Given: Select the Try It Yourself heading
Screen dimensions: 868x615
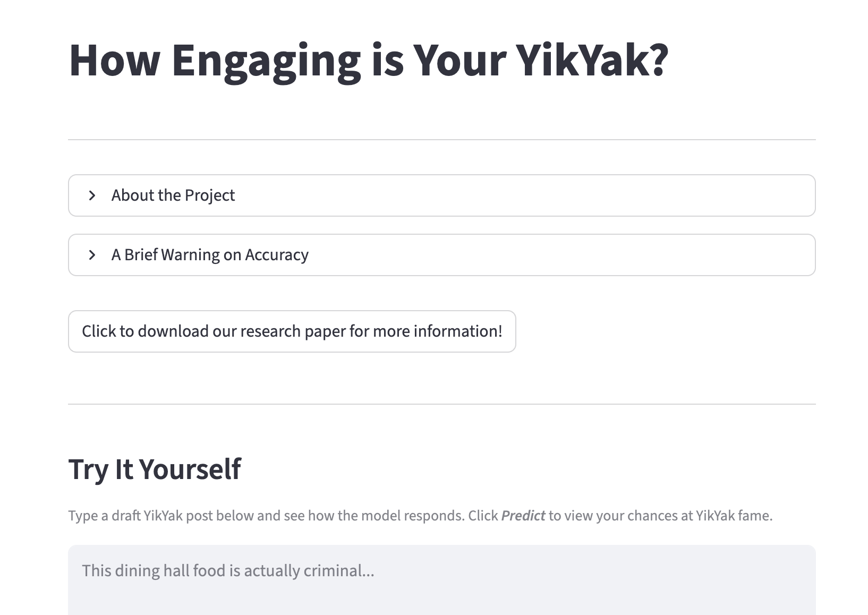Looking at the screenshot, I should [x=155, y=469].
